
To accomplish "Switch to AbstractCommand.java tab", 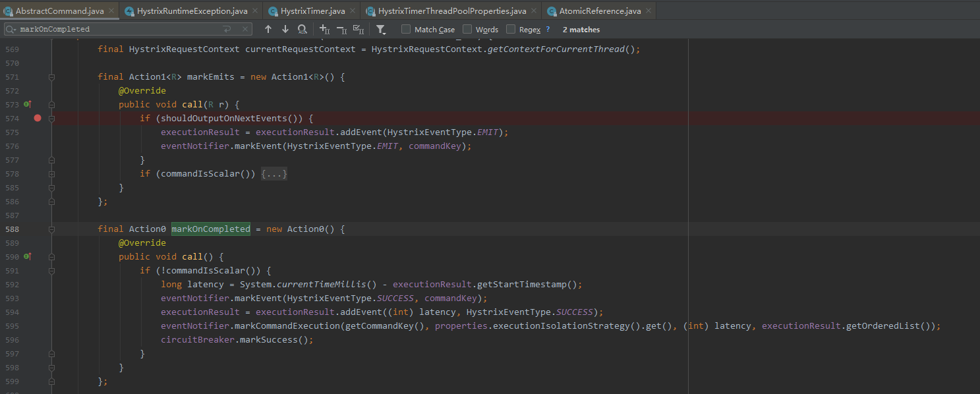I will 59,11.
